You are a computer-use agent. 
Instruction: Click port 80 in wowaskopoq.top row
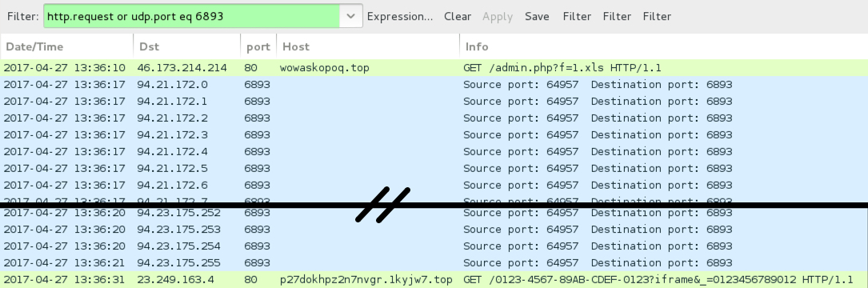pos(250,67)
